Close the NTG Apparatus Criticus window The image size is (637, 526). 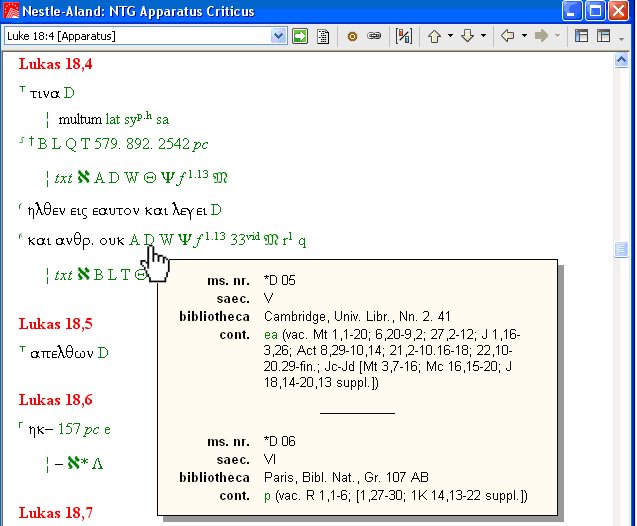[x=618, y=11]
